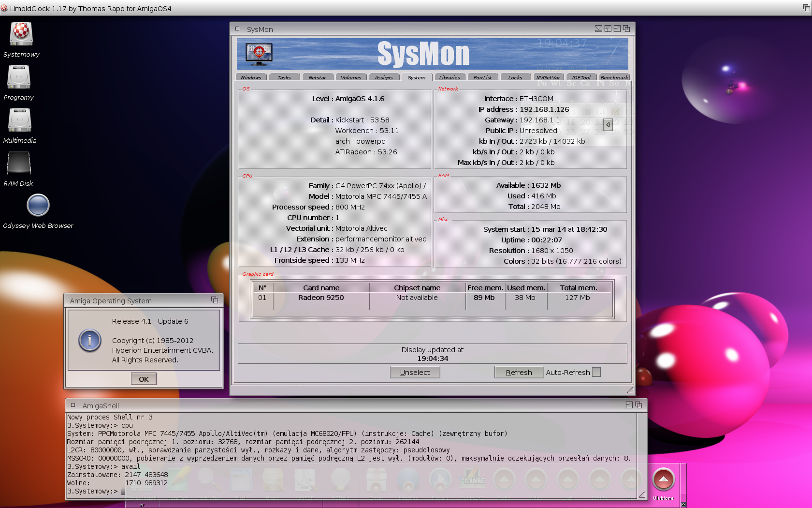The image size is (812, 508).
Task: Click the Refresh button
Action: [x=519, y=372]
